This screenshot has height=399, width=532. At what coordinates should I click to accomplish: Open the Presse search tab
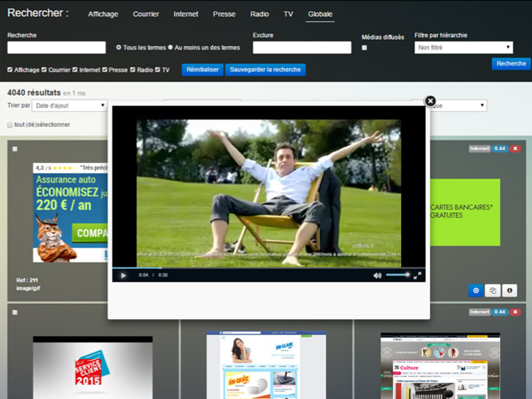[x=224, y=14]
